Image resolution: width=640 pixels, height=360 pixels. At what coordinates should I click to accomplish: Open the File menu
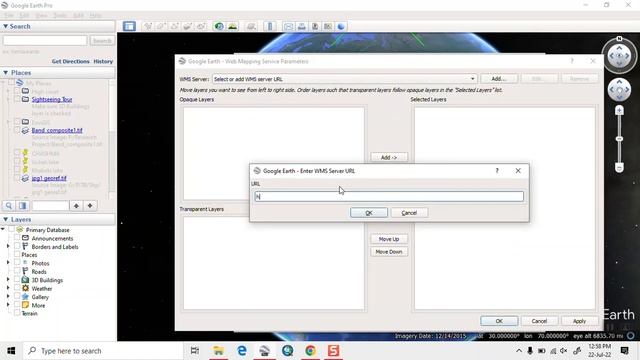pyautogui.click(x=9, y=16)
